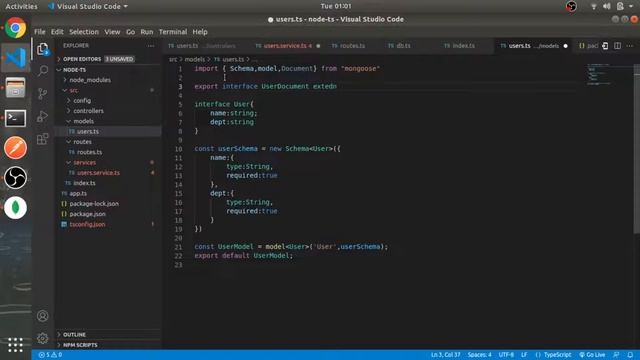
Task: Open the File menu
Action: 40,32
